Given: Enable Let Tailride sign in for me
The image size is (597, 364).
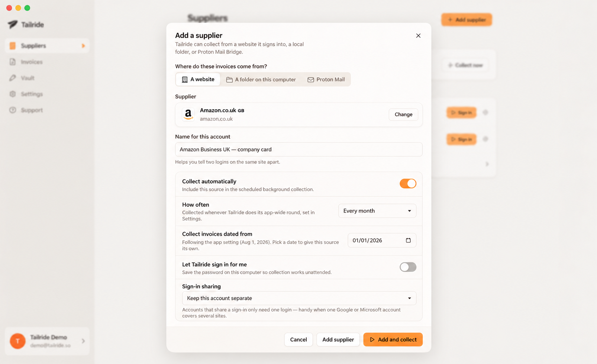Looking at the screenshot, I should [x=408, y=267].
